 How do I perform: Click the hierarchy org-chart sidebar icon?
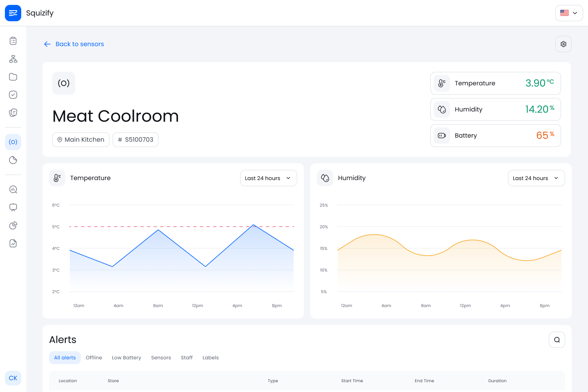coord(13,59)
